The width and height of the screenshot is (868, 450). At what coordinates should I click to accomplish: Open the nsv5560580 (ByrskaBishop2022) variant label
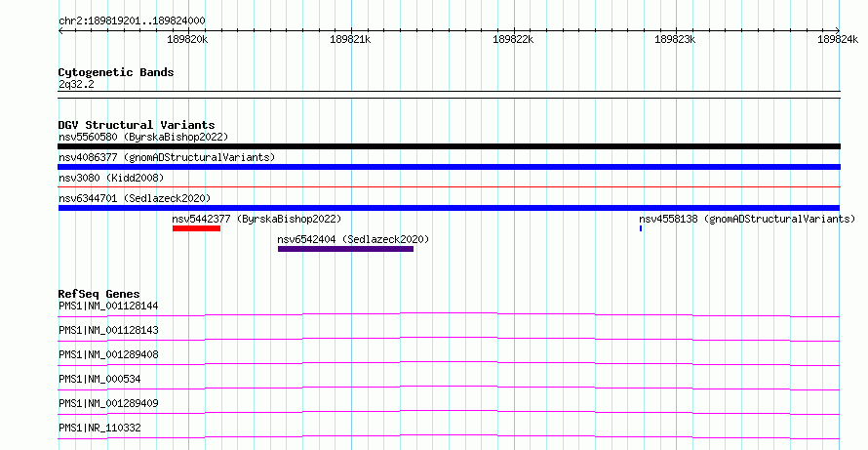tap(143, 137)
